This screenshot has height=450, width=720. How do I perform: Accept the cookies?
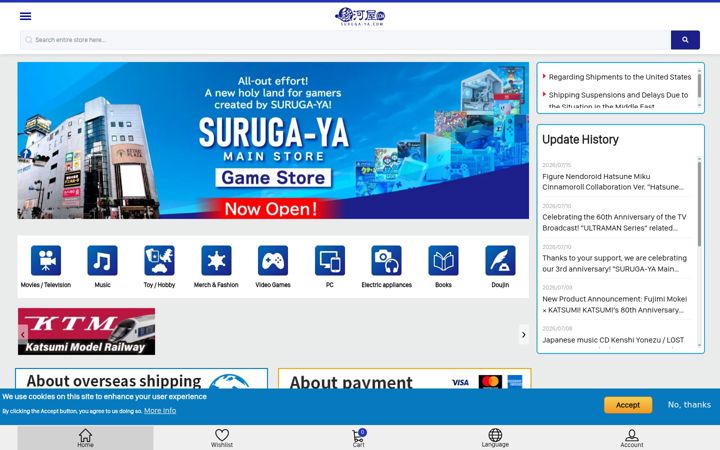click(x=628, y=405)
